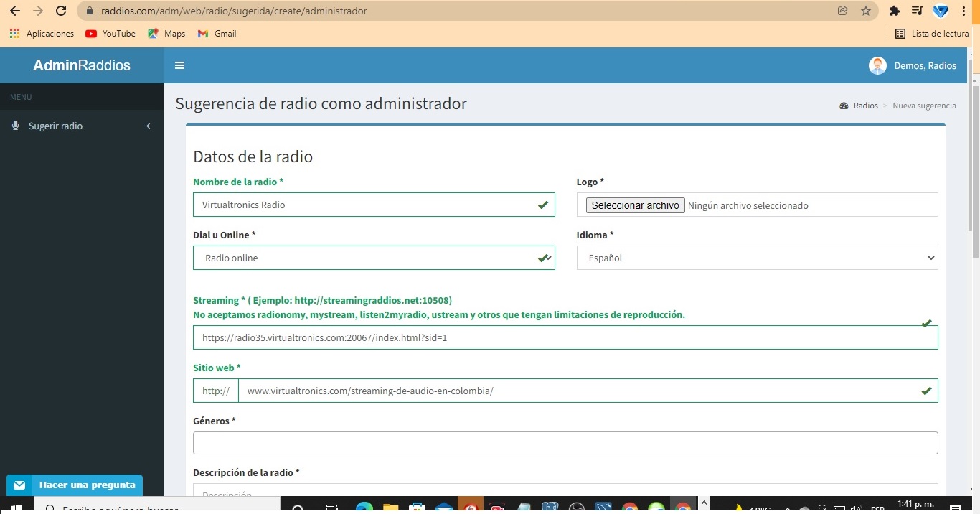Bookmark this page with the star icon
Screen dimensions: 980x514
[866, 11]
